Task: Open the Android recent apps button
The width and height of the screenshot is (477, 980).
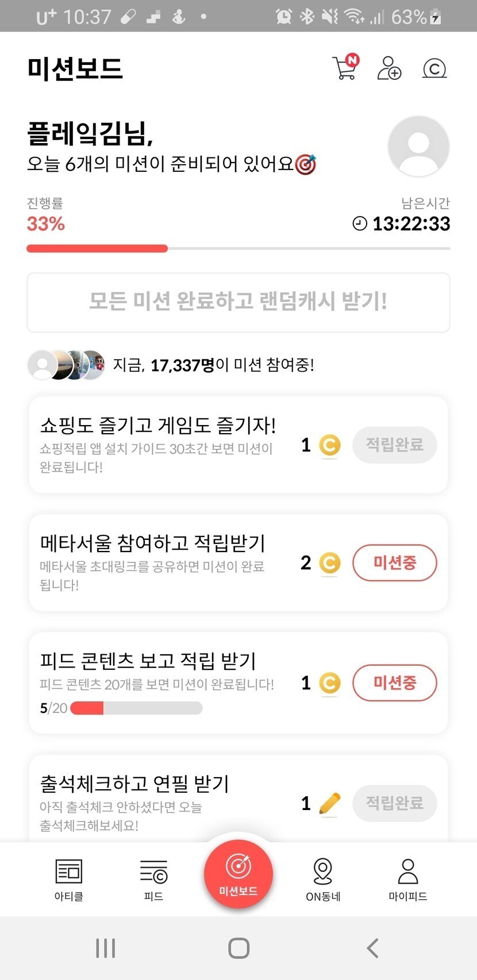Action: (x=106, y=948)
